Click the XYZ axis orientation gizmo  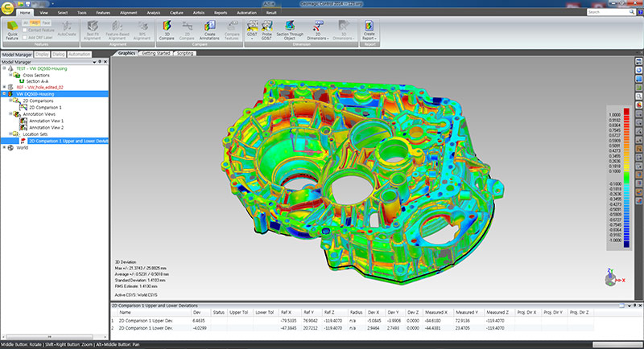(x=611, y=278)
